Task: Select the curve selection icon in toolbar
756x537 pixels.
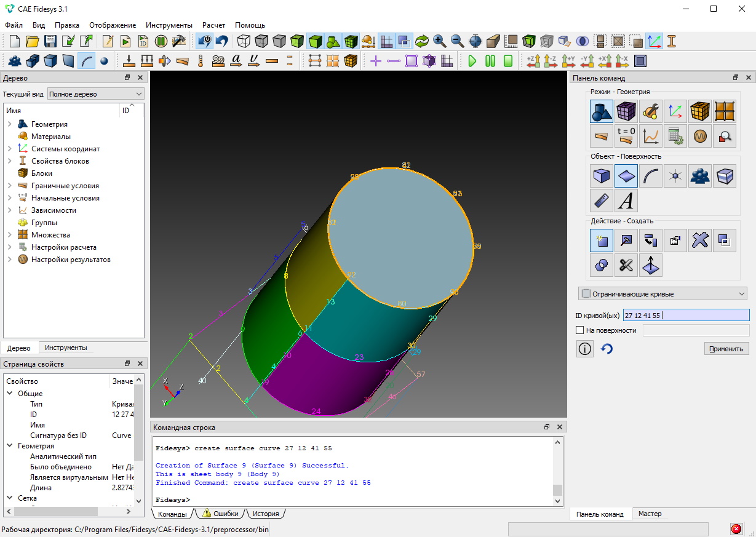Action: pos(87,61)
